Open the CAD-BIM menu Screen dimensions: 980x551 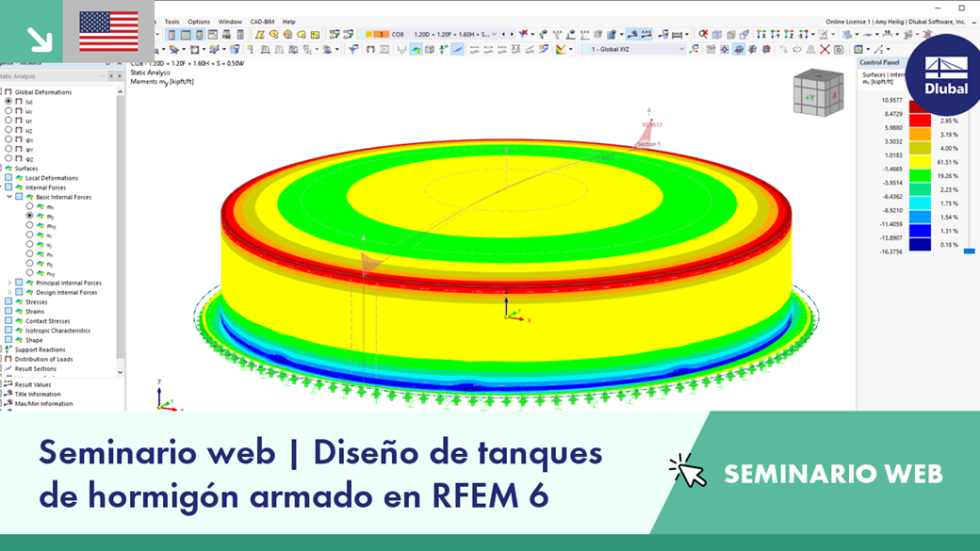[263, 22]
